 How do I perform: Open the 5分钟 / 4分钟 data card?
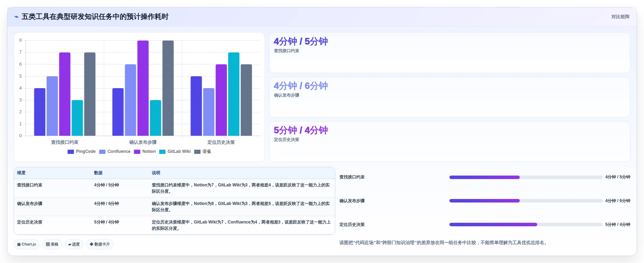[449, 141]
